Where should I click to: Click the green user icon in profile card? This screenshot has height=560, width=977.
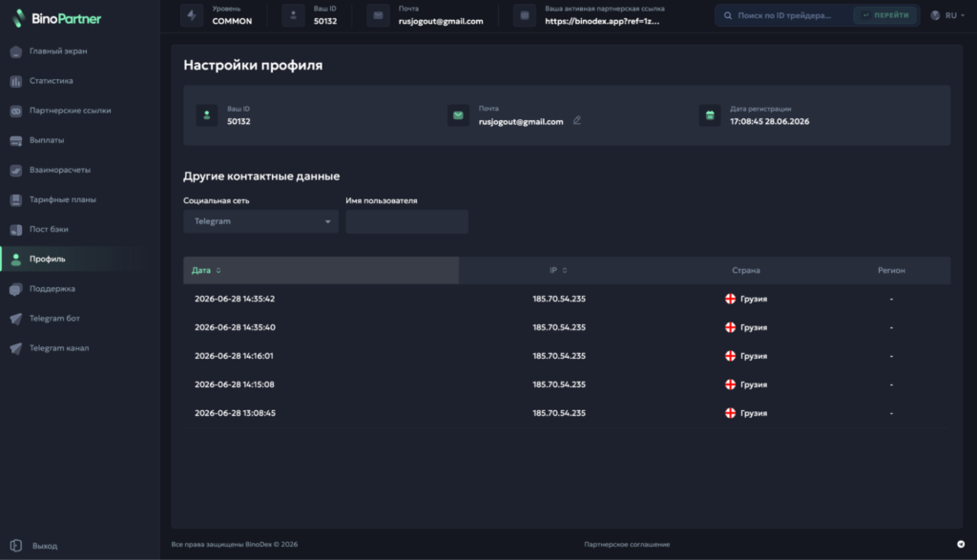(x=207, y=115)
